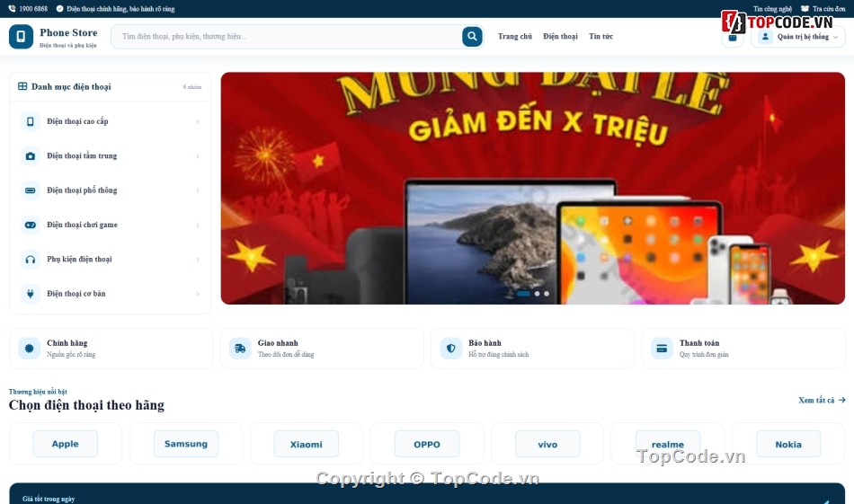
Task: Go to Trang chủ menu item
Action: coord(515,37)
